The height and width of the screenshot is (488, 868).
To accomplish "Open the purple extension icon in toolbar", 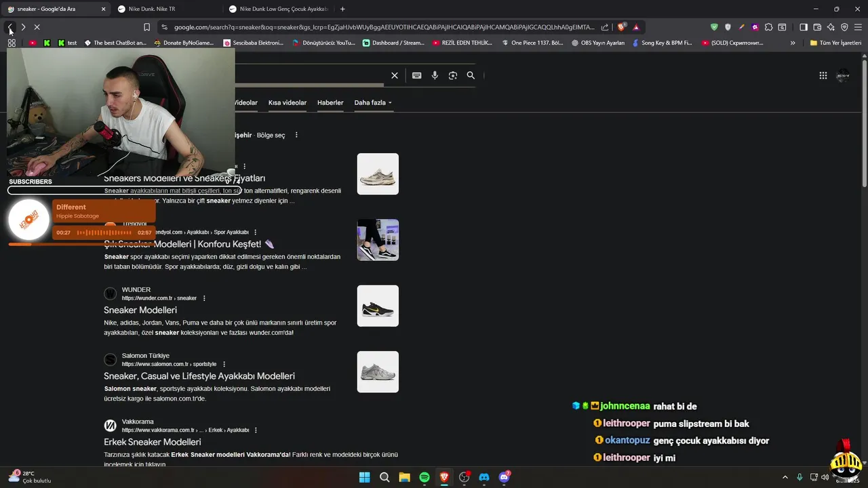I will coord(755,27).
